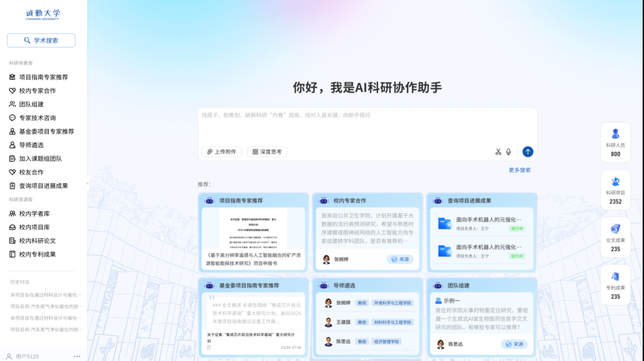Open second history item 项目名称:汽车尾气净化
This screenshot has height=361, width=644.
(x=46, y=306)
